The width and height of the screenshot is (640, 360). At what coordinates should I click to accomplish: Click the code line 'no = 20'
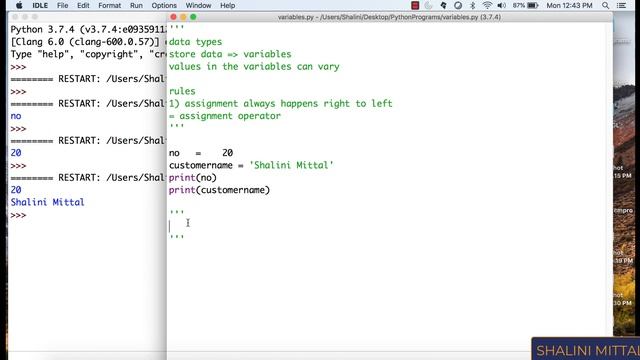[x=201, y=153]
